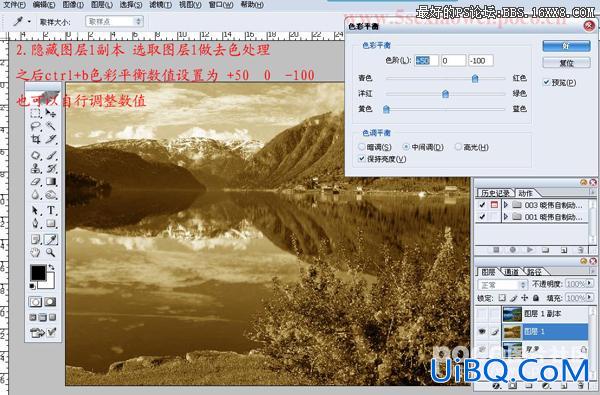This screenshot has width=600, height=395.
Task: Hide 图层 1 layer eye icon
Action: click(x=482, y=331)
